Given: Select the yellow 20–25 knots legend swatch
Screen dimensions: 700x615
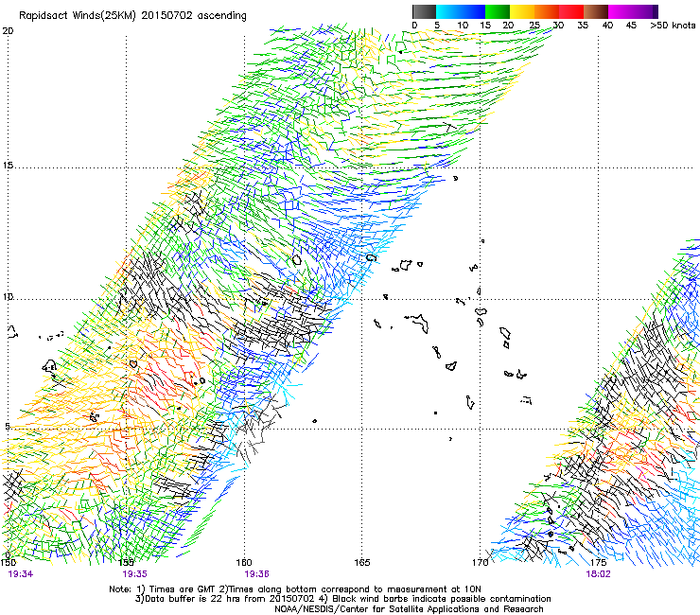Looking at the screenshot, I should click(522, 11).
